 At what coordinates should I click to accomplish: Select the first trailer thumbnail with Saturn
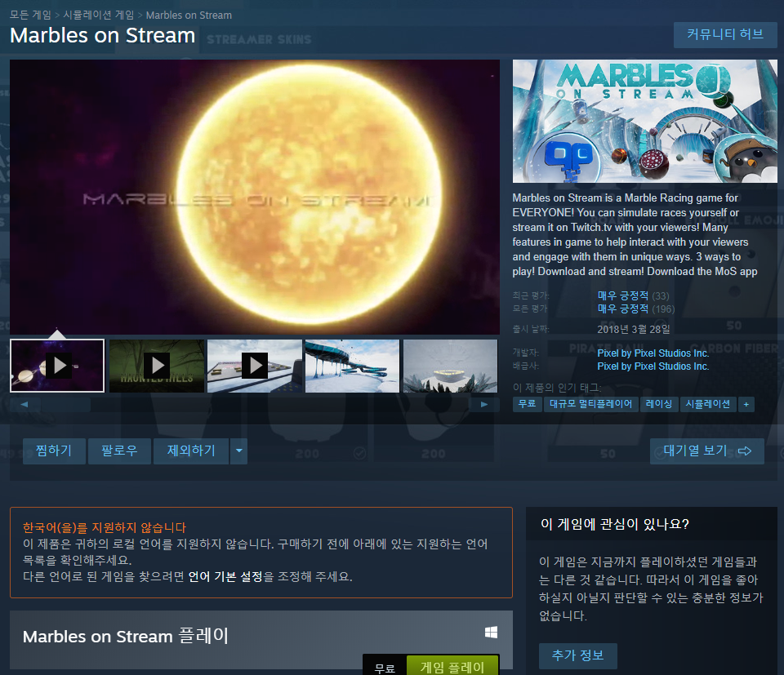click(57, 366)
